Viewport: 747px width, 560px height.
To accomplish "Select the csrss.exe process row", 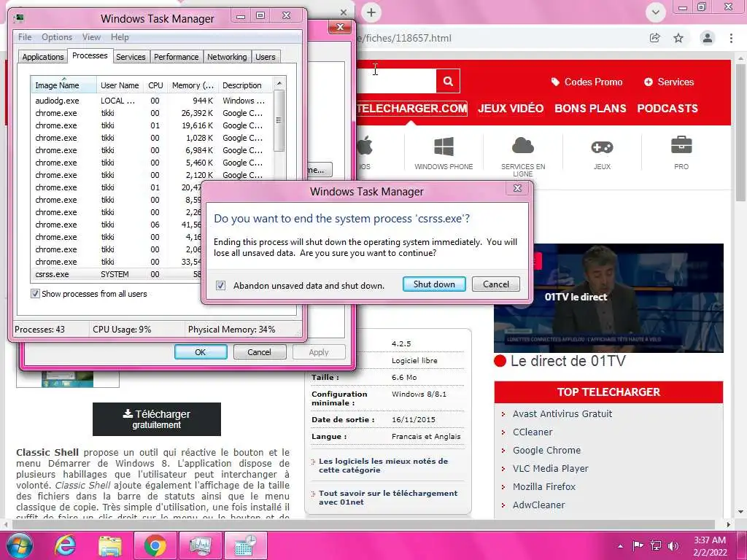I will coord(117,274).
